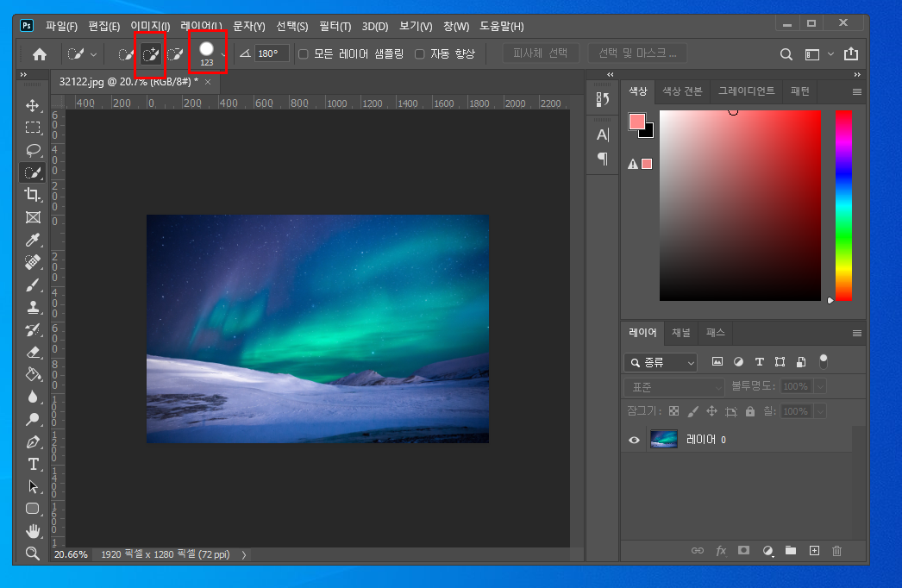Hide 레이어 0 with eye icon

634,440
